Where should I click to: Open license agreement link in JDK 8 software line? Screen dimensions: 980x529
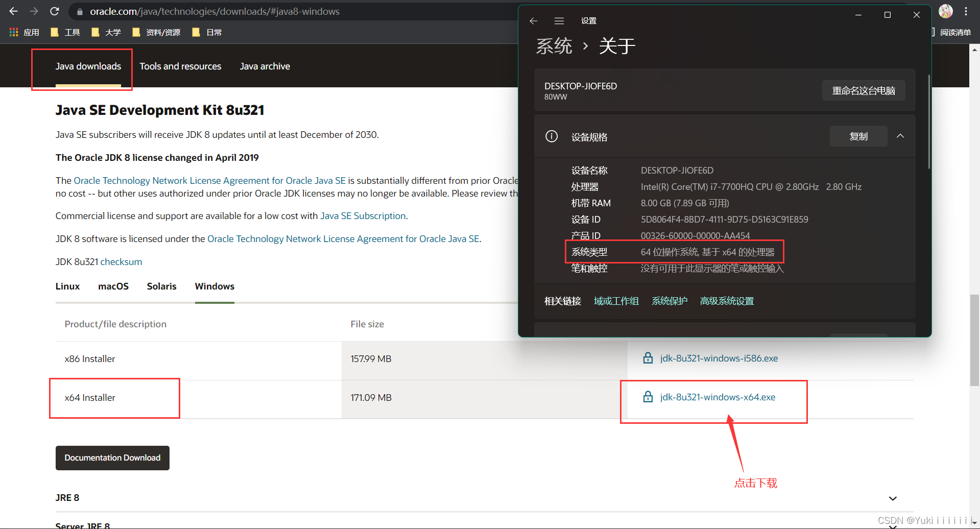pyautogui.click(x=343, y=239)
